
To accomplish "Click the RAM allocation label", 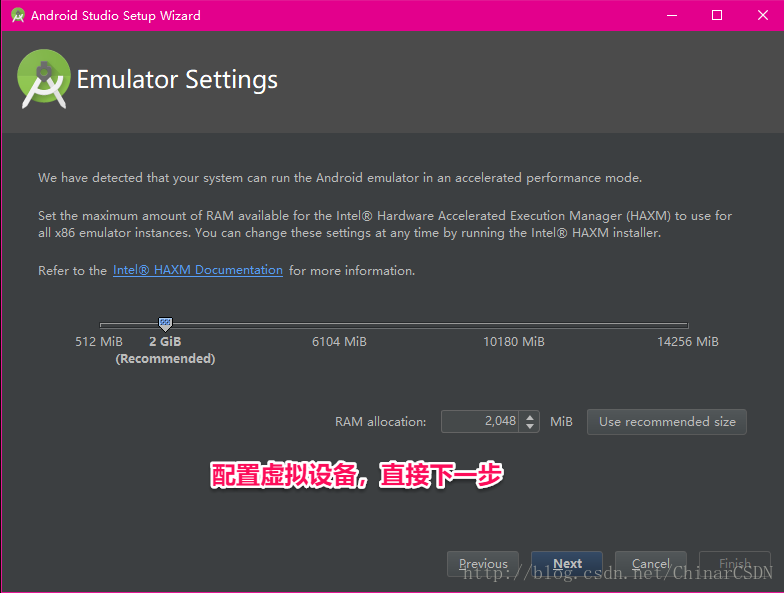I will pos(380,422).
